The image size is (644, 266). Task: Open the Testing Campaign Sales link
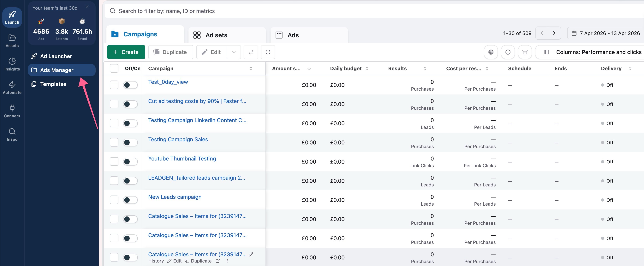coord(178,139)
